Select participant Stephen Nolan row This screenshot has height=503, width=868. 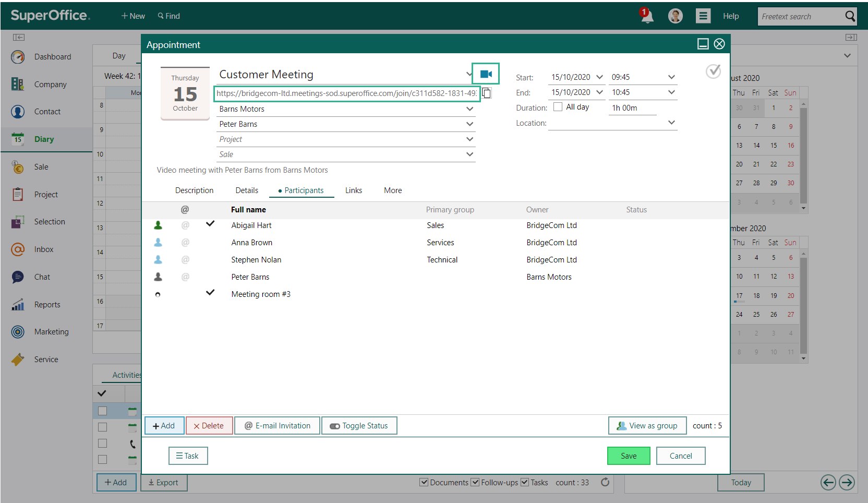click(x=435, y=260)
